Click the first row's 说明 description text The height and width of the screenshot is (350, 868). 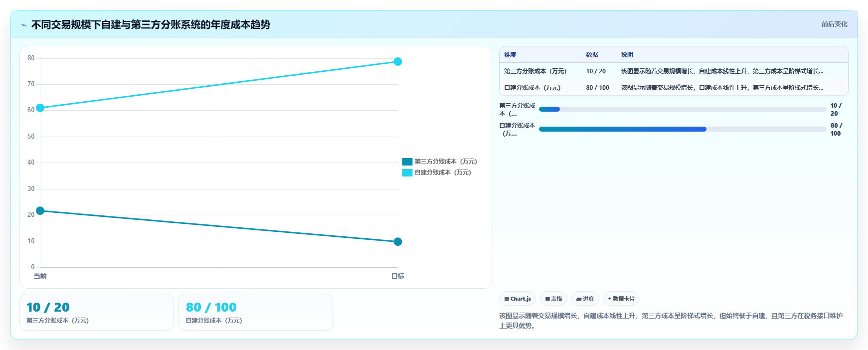(722, 71)
